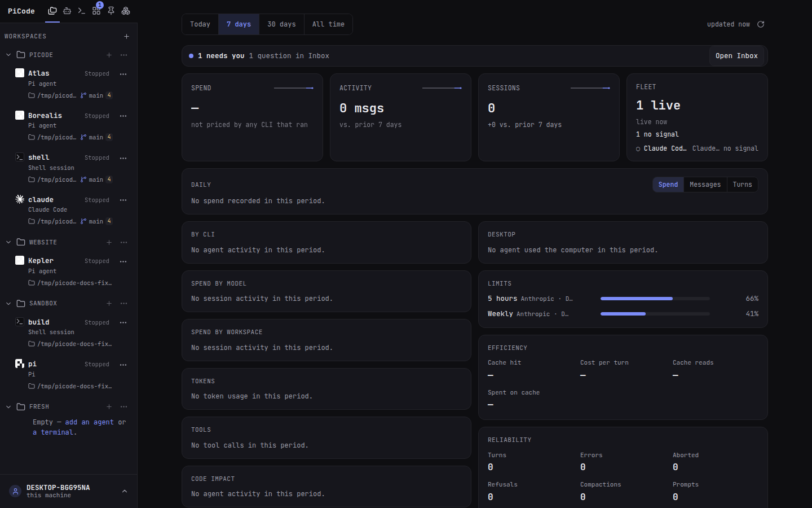Image resolution: width=812 pixels, height=508 pixels.
Task: Click the Activity card sparkline
Action: 442,88
